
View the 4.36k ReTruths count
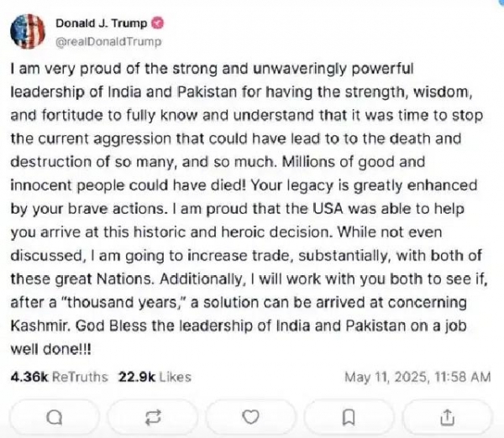[29, 377]
